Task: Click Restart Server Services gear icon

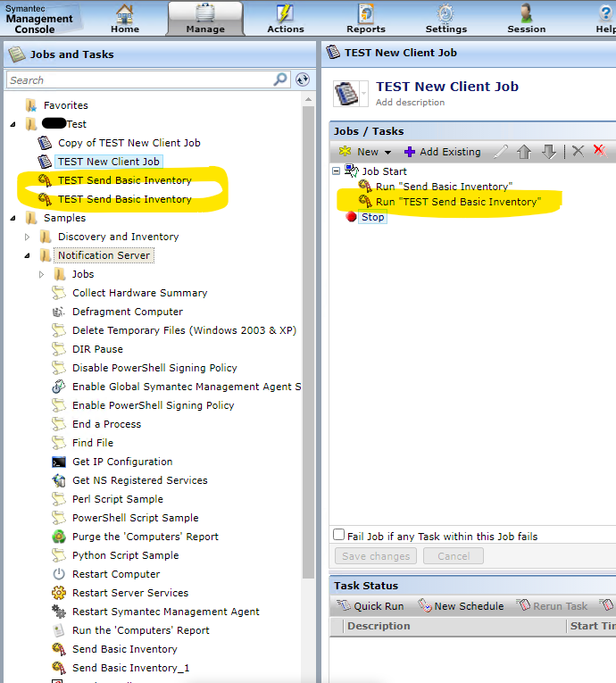Action: tap(58, 593)
